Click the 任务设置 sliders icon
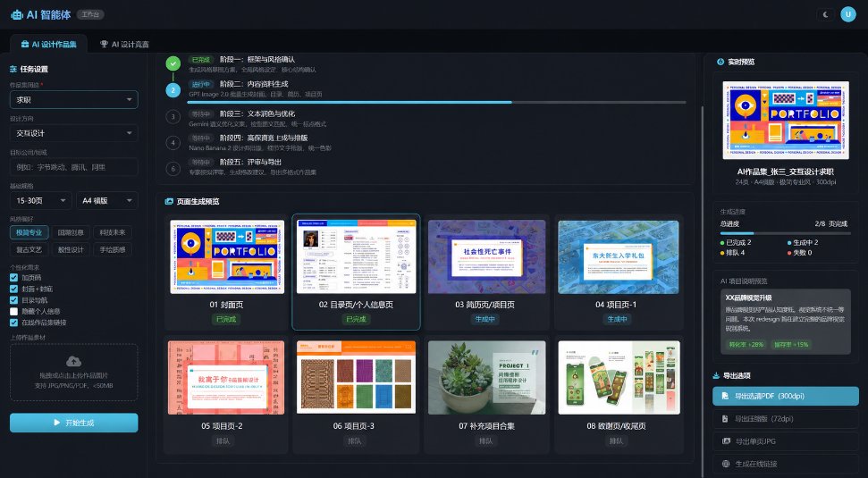868x478 pixels. pyautogui.click(x=13, y=69)
